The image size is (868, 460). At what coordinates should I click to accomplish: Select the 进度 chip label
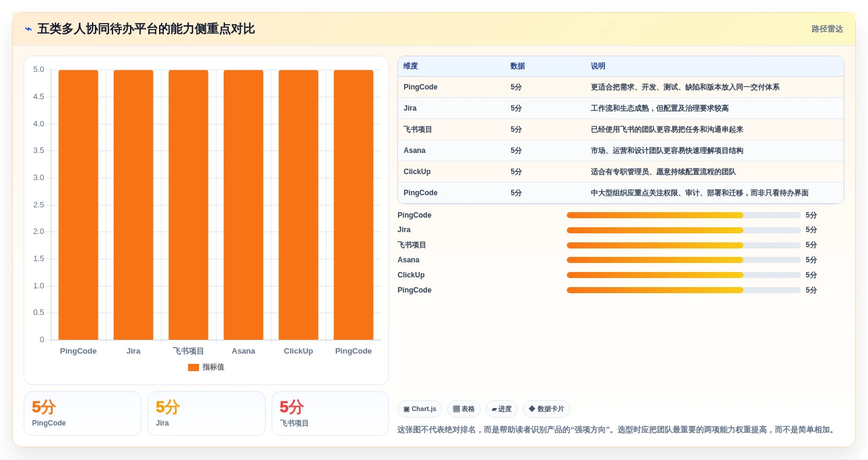[x=505, y=409]
